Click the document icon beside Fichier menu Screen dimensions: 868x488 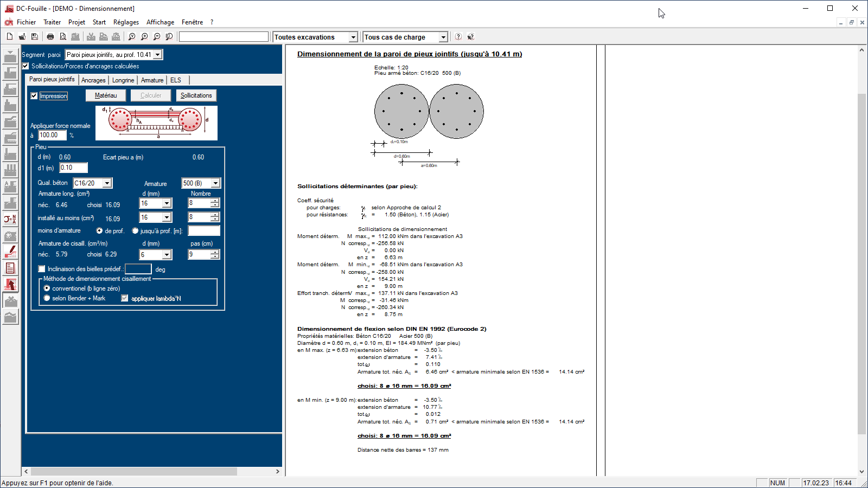pos(9,22)
